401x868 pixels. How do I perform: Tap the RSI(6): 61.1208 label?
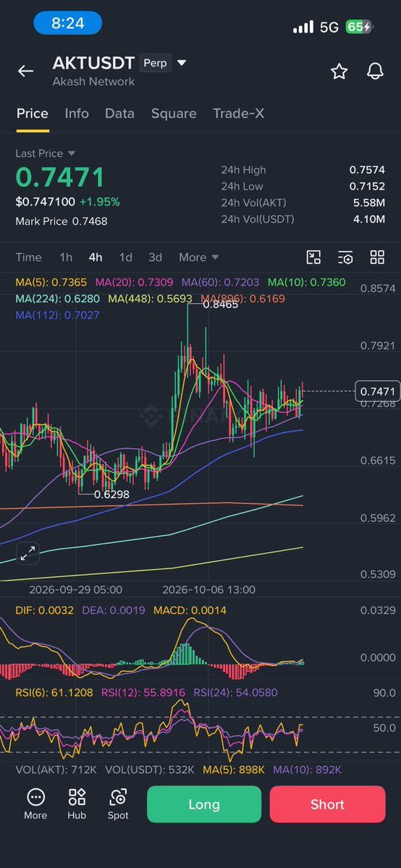(x=54, y=693)
